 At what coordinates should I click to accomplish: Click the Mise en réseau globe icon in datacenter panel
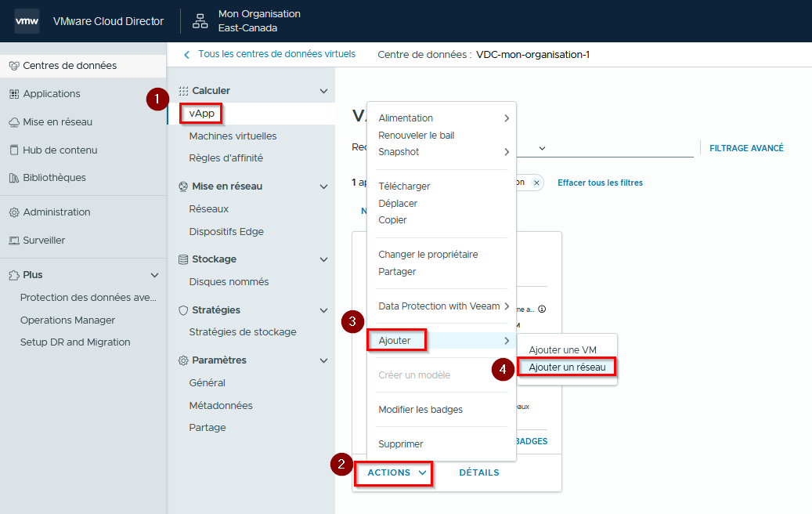[x=183, y=186]
